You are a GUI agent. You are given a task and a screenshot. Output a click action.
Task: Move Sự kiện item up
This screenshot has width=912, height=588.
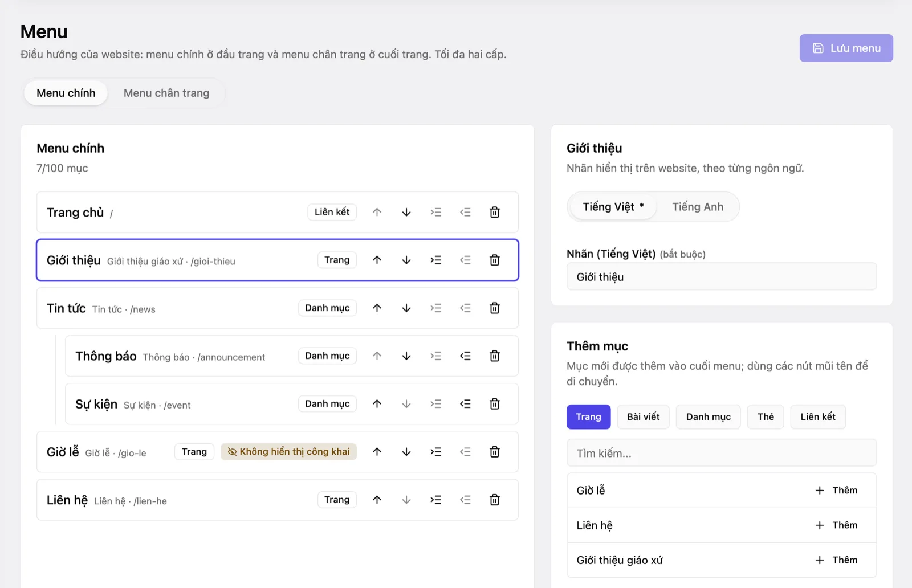coord(377,403)
